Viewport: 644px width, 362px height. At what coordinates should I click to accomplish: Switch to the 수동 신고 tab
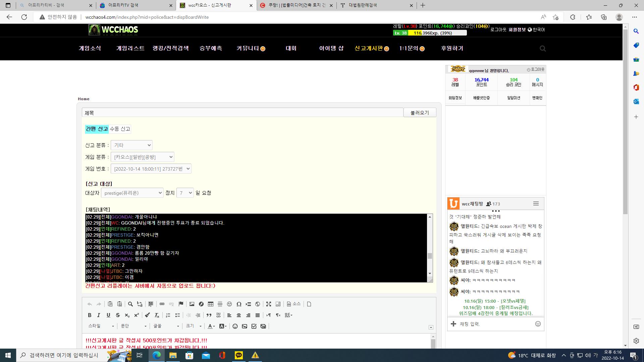(120, 129)
